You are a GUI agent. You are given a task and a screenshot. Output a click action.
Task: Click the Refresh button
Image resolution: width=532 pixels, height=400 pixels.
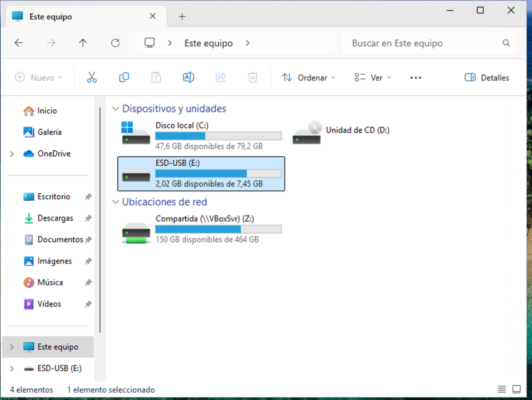coord(115,43)
